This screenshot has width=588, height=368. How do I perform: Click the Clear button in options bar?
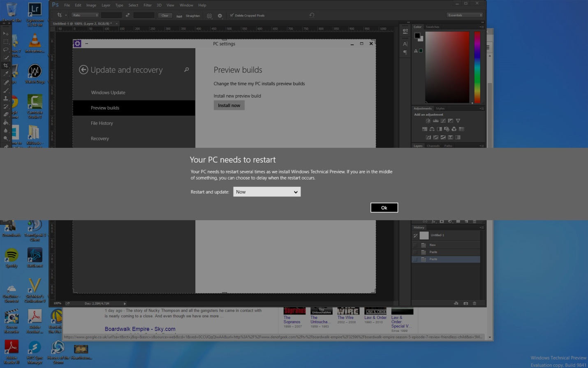pyautogui.click(x=165, y=16)
